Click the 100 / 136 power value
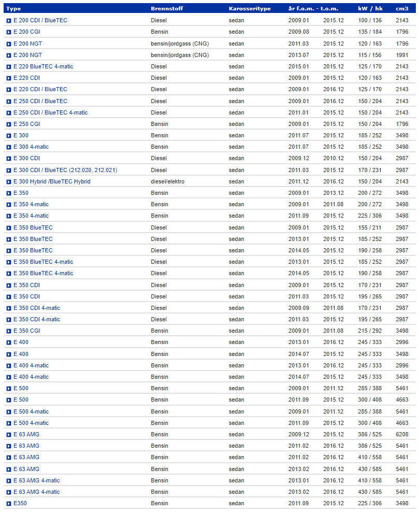Screen dimensions: 420x513 click(x=370, y=20)
